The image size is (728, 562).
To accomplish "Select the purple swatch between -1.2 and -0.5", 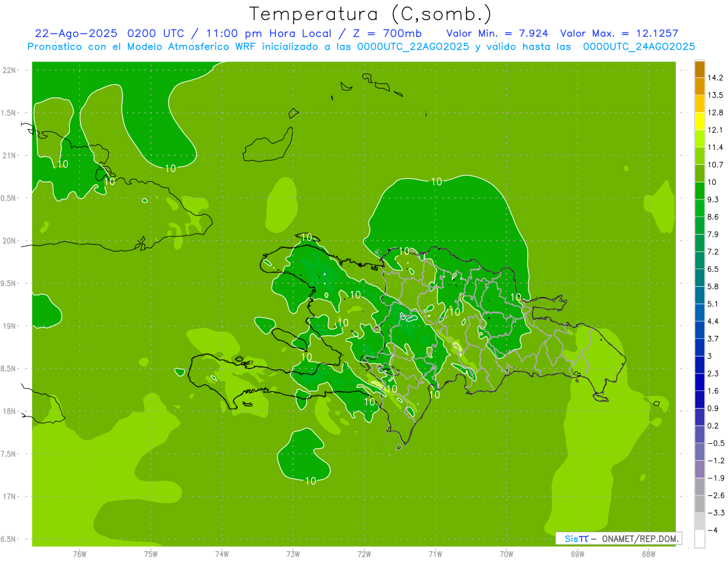I will tap(699, 452).
